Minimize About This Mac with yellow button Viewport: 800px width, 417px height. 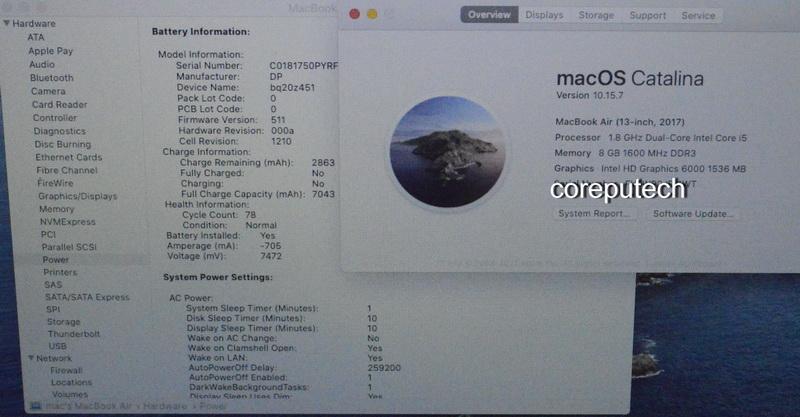[x=372, y=15]
